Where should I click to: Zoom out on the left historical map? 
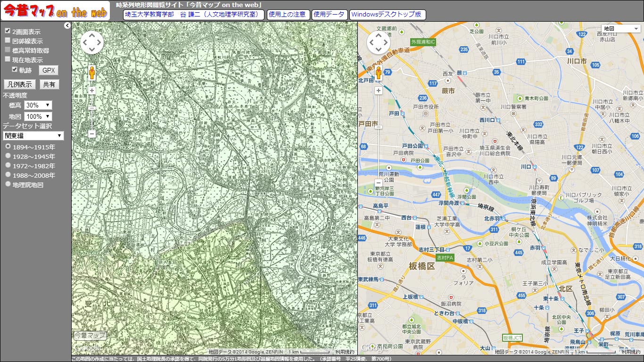click(x=92, y=134)
